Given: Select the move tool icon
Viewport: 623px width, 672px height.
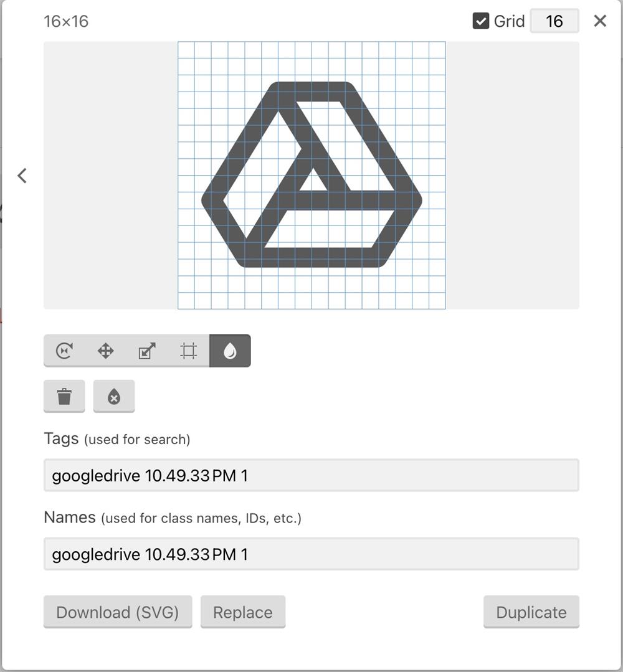Looking at the screenshot, I should [105, 351].
